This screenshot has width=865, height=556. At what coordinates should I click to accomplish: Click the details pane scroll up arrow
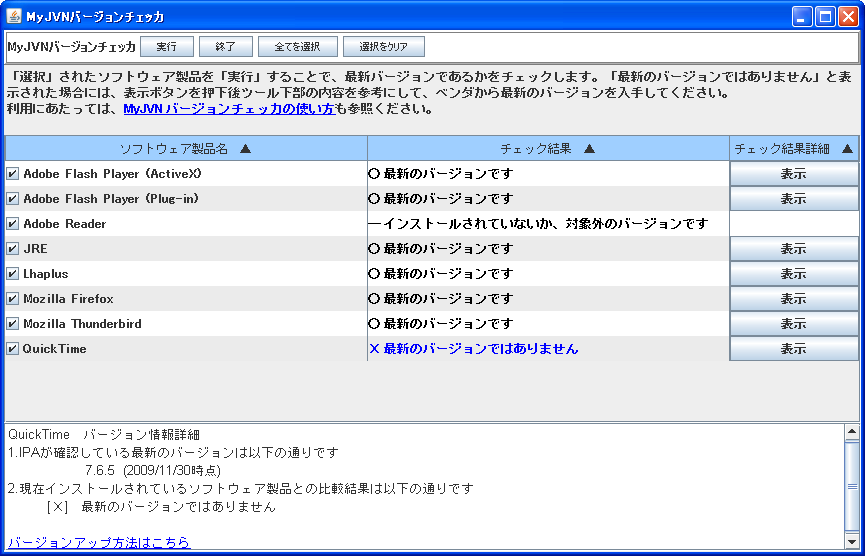coord(852,431)
